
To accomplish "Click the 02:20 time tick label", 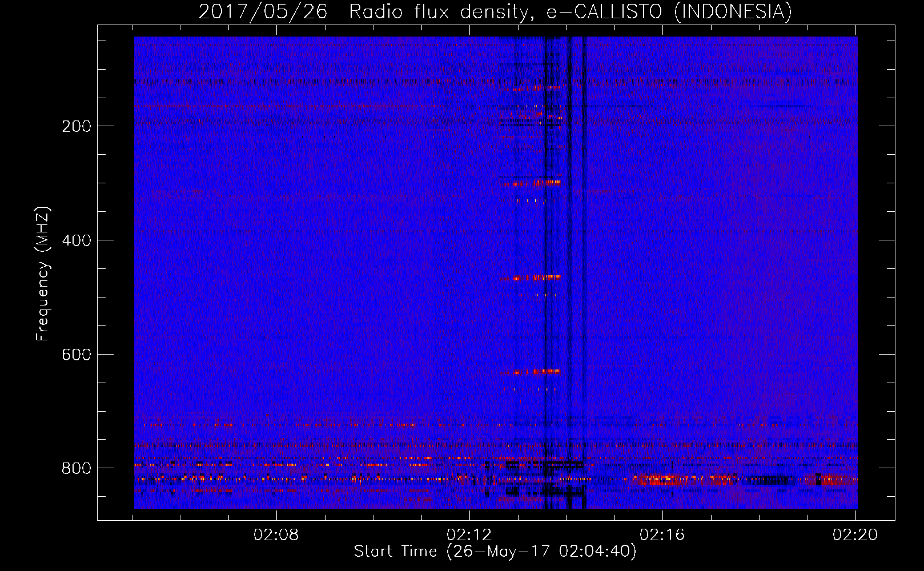I will 855,535.
